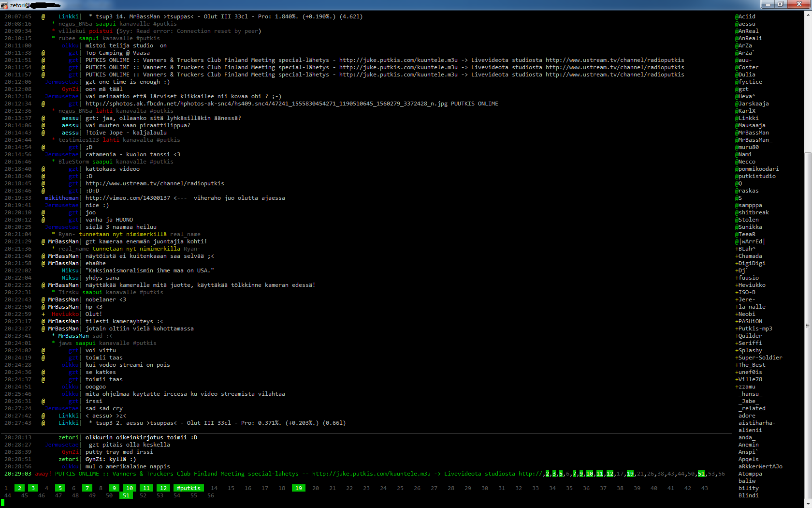Select highlighted window 2 in window list
This screenshot has height=508, width=812.
[x=20, y=488]
